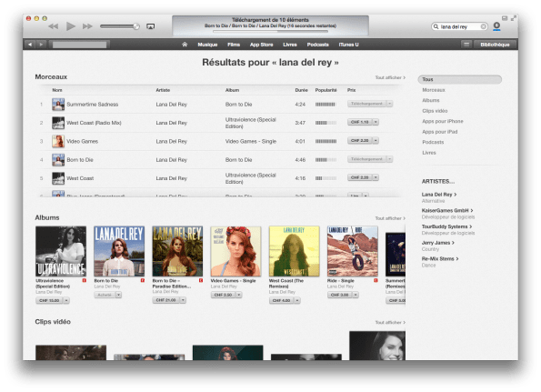541x392 pixels.
Task: Click the fast-forward next track button
Action: pyautogui.click(x=87, y=26)
